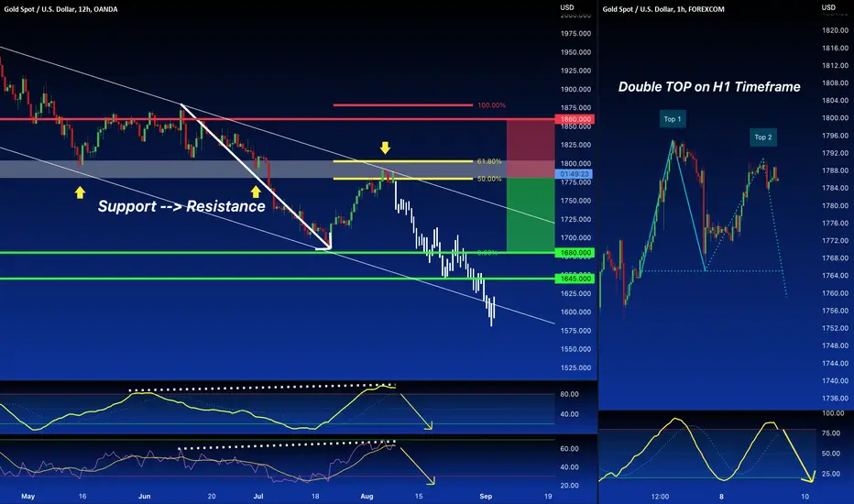Click 1575.000 on the 12h price axis

click(575, 331)
